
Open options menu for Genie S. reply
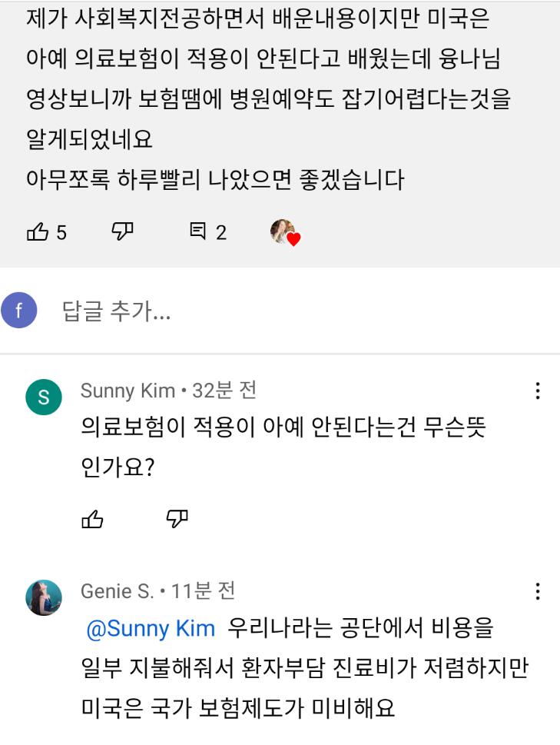pos(538,591)
